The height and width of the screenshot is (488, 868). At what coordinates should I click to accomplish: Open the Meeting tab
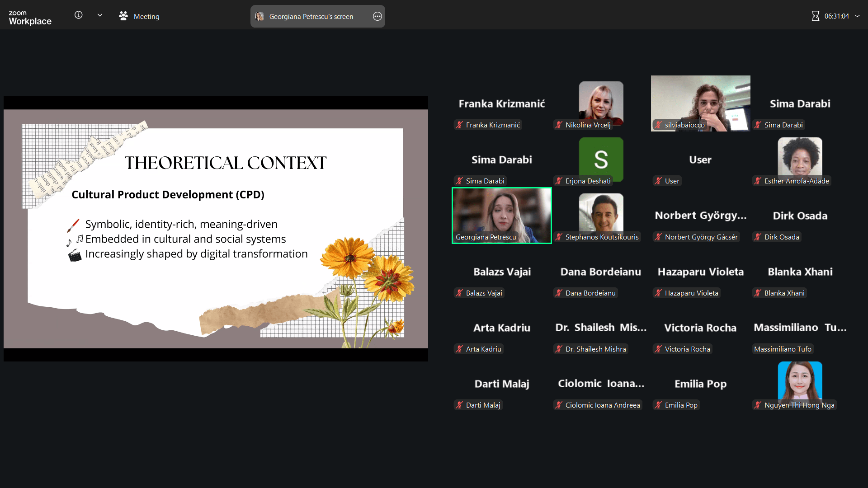(x=139, y=16)
